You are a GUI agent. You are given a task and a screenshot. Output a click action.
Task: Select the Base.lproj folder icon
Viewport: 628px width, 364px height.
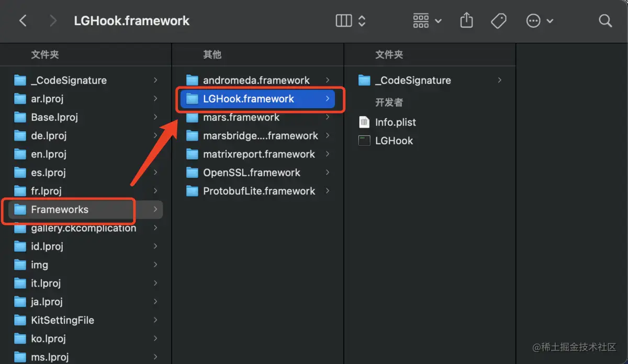[x=20, y=117]
